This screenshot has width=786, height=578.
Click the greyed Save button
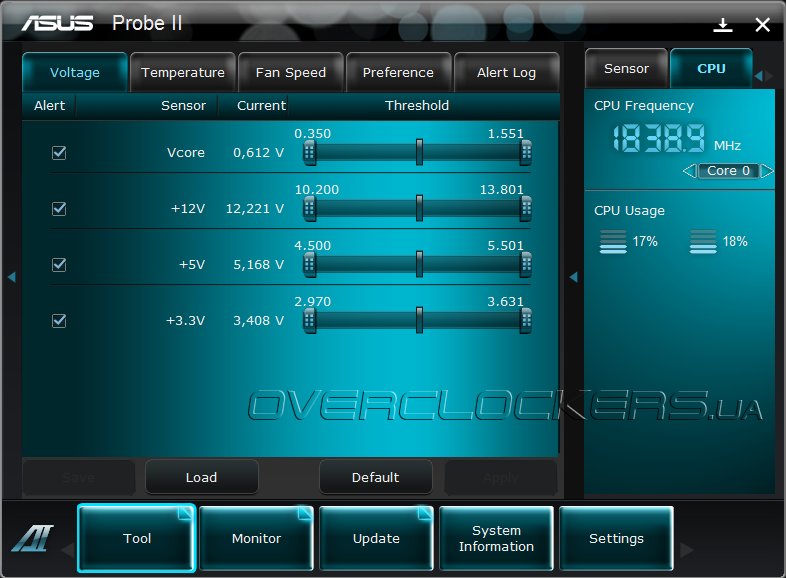pyautogui.click(x=79, y=477)
